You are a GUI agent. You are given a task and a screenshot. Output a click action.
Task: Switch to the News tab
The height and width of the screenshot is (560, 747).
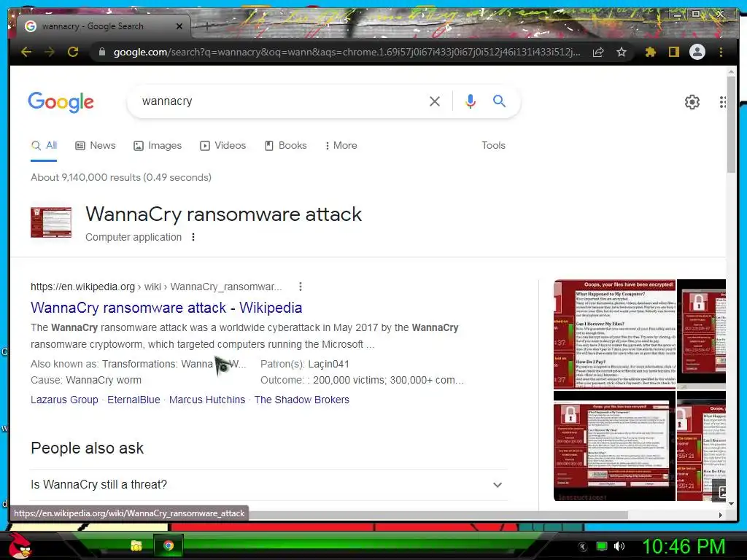pyautogui.click(x=96, y=146)
